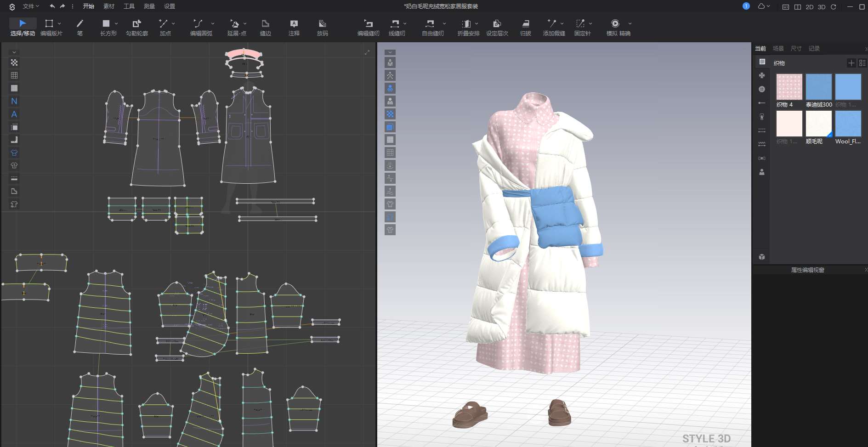This screenshot has height=447, width=868.
Task: Expand the 模拟 simulation mode dropdown arrow
Action: 630,23
